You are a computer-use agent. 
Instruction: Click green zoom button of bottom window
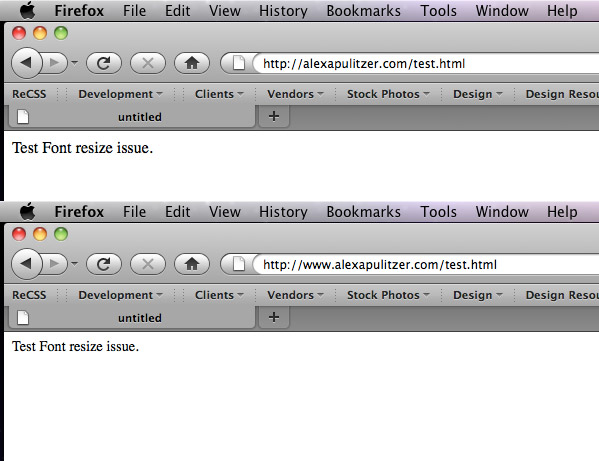(61, 234)
